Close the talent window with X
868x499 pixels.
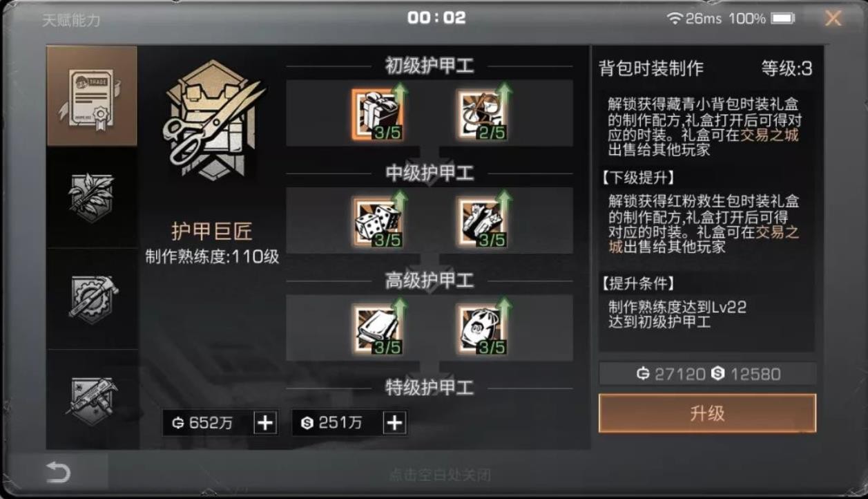[x=833, y=19]
